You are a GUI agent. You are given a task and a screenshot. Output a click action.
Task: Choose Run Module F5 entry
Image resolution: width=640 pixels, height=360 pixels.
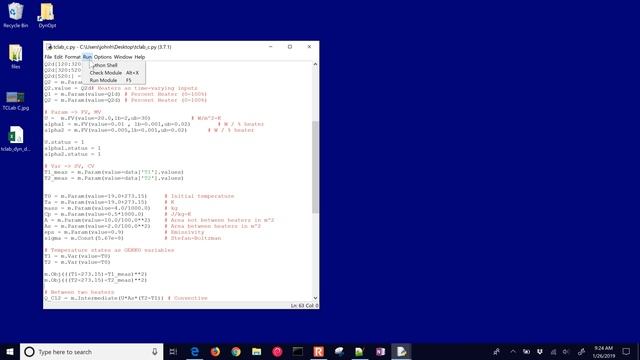(113, 80)
